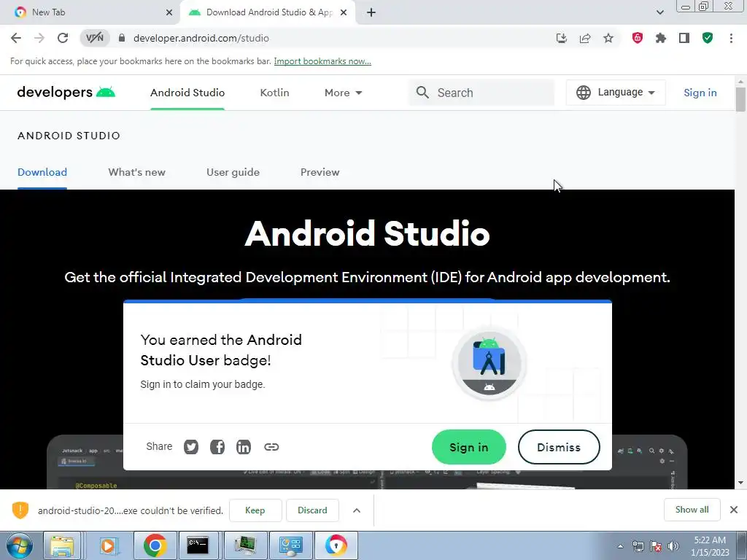Click the network tray icon
This screenshot has height=560, width=747.
[638, 546]
